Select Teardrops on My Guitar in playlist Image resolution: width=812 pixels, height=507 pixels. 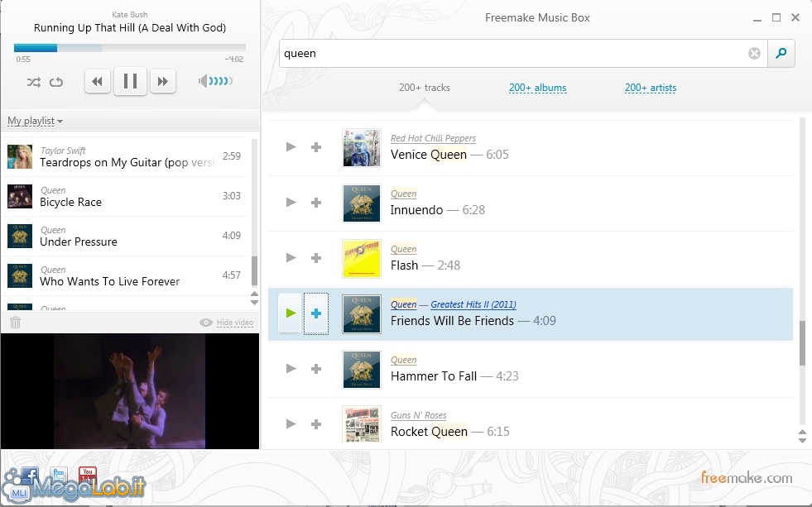[126, 157]
